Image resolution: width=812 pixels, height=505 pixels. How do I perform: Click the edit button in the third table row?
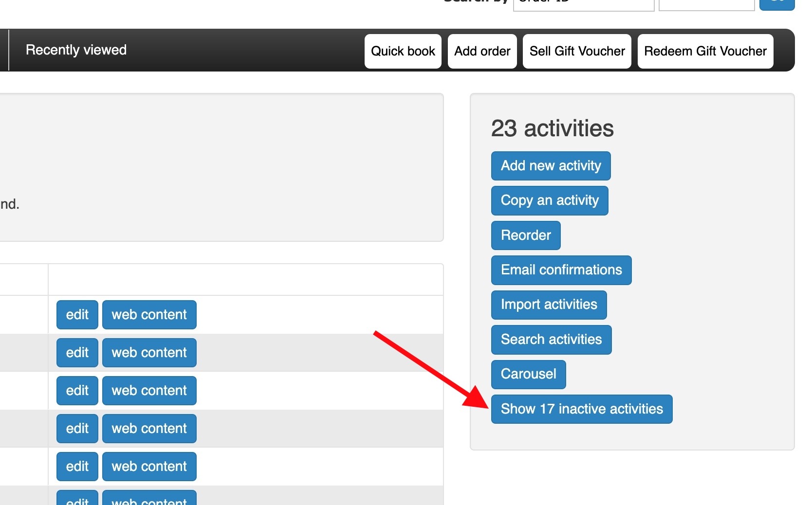click(77, 391)
